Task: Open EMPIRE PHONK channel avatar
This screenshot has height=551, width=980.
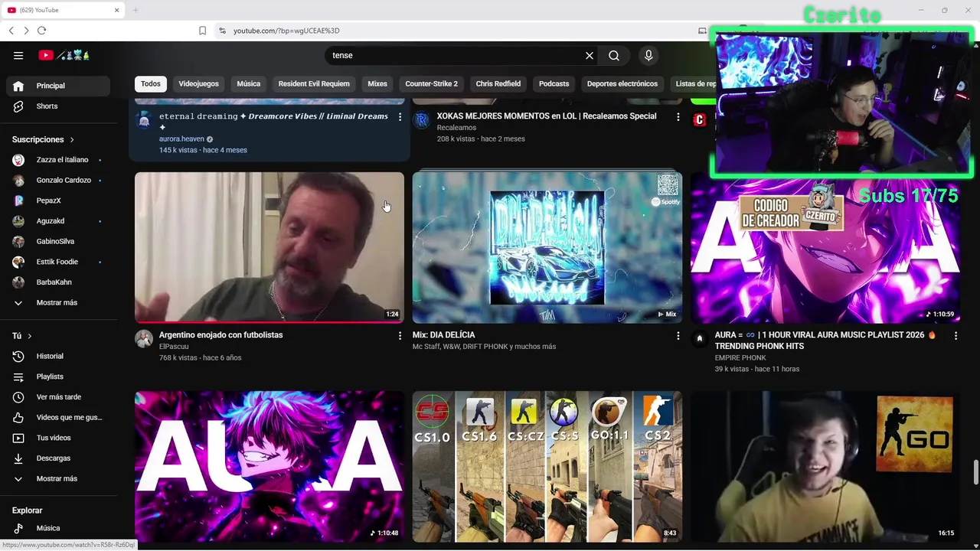Action: pyautogui.click(x=699, y=338)
